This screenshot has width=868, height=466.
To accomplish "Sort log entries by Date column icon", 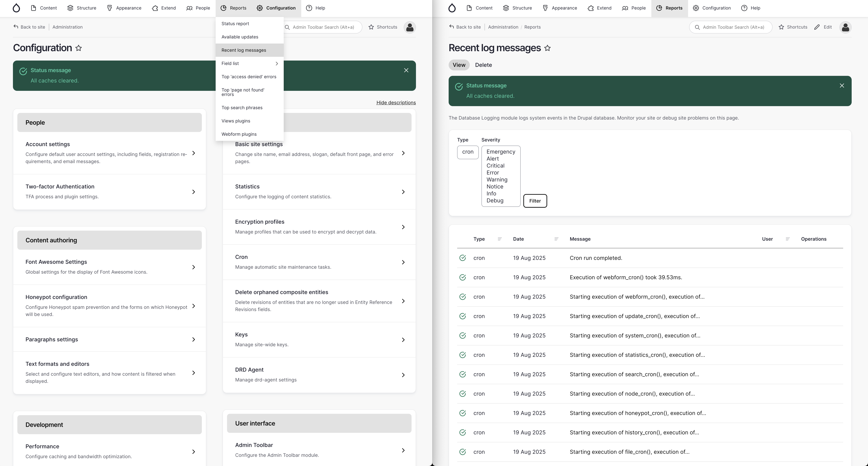I will 556,239.
